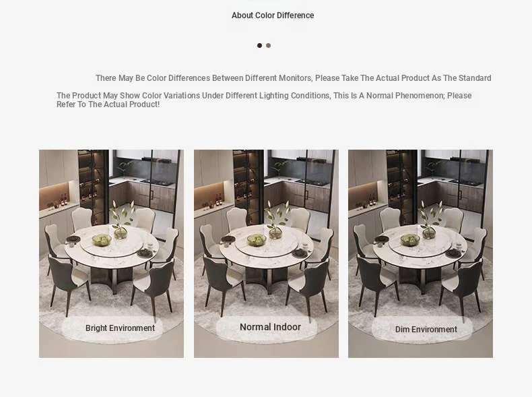Select the light brown color dot

point(269,46)
